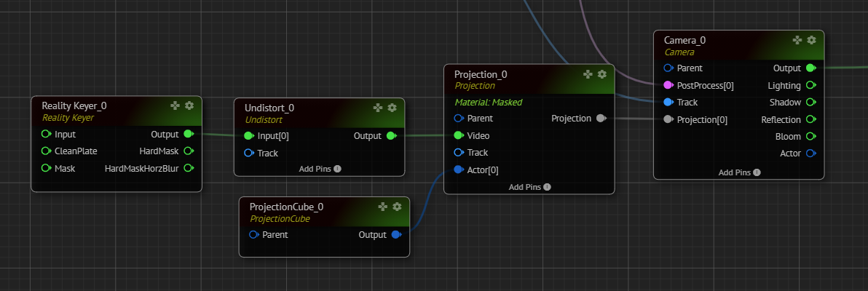Image resolution: width=868 pixels, height=291 pixels.
Task: Click Add Pins on Undistort_0 node
Action: 320,169
